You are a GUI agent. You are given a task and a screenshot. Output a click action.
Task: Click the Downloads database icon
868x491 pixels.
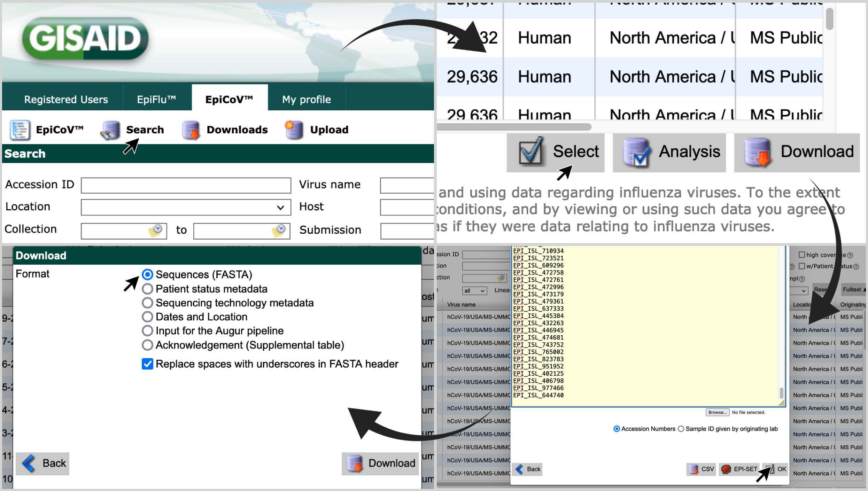[191, 130]
